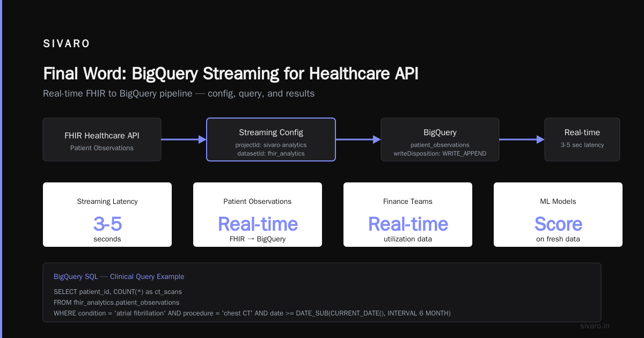Click arrow from BigQuery to Real-time

pos(522,139)
